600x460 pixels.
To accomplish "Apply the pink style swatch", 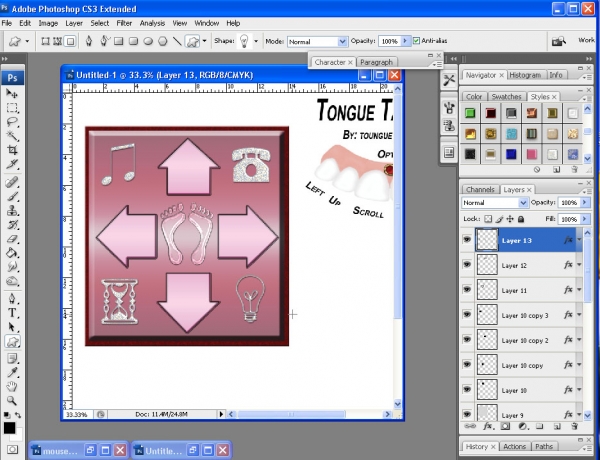I will (x=532, y=154).
